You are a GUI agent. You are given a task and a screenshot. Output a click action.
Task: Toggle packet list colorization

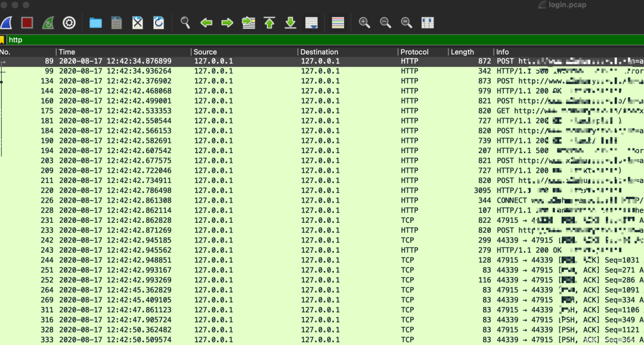(338, 23)
